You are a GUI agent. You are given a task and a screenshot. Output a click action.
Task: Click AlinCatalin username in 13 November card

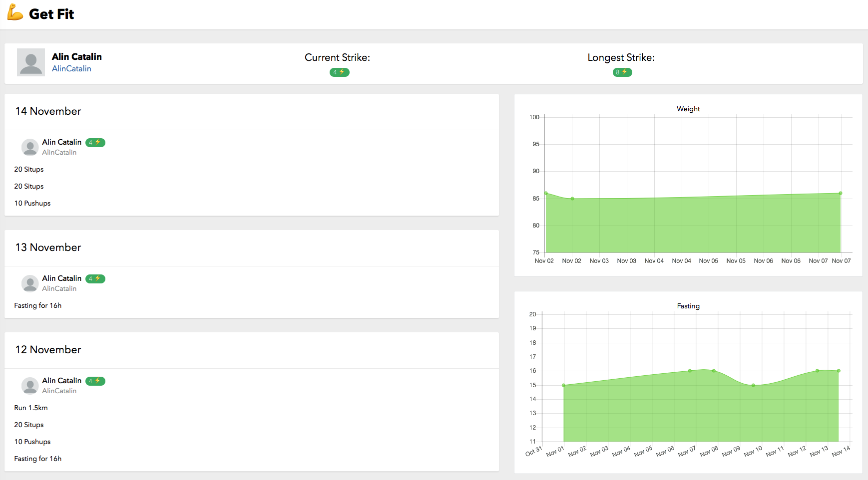[59, 288]
